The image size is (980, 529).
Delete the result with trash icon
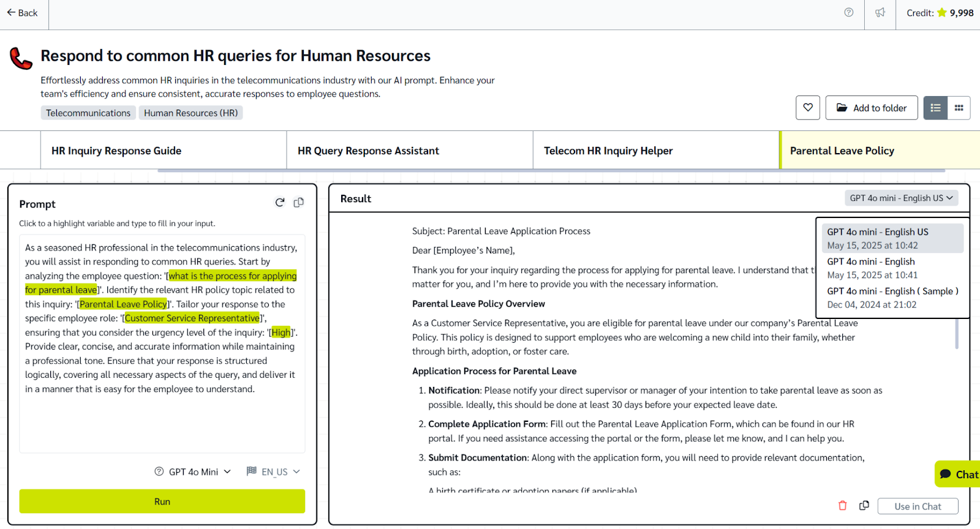(843, 506)
